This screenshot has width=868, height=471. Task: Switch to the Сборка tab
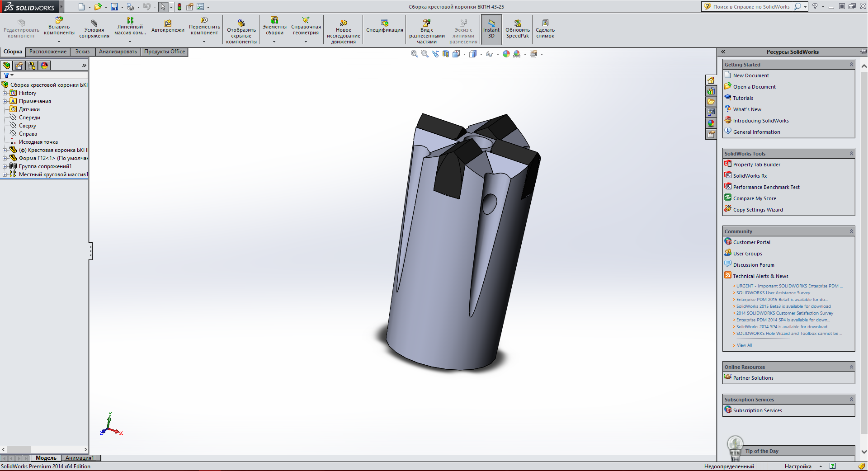(13, 52)
